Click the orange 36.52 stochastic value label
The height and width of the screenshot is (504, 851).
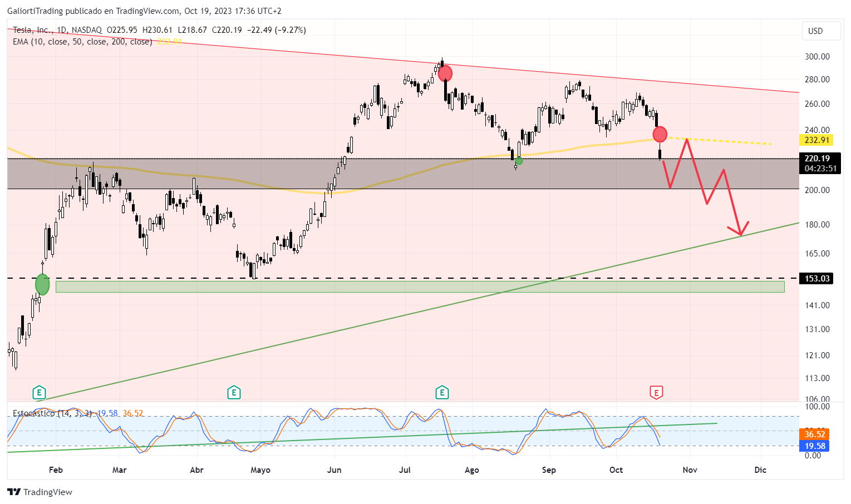click(x=815, y=434)
